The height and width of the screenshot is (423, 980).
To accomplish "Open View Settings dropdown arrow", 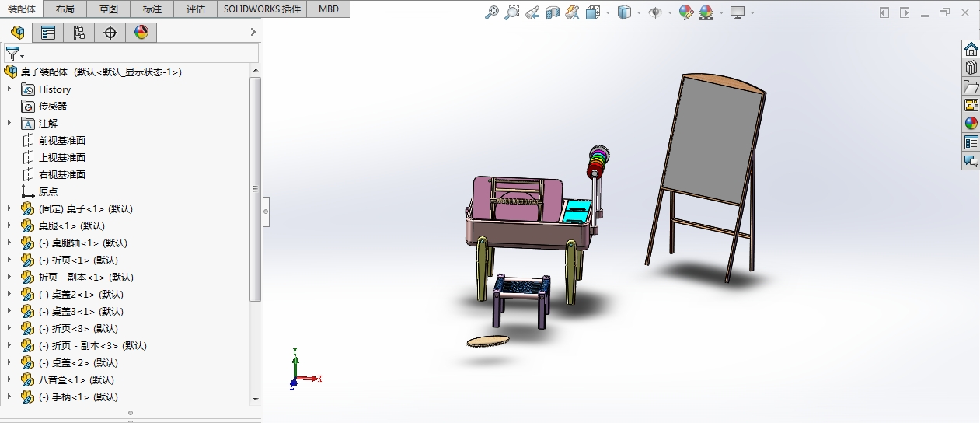I will click(x=752, y=12).
